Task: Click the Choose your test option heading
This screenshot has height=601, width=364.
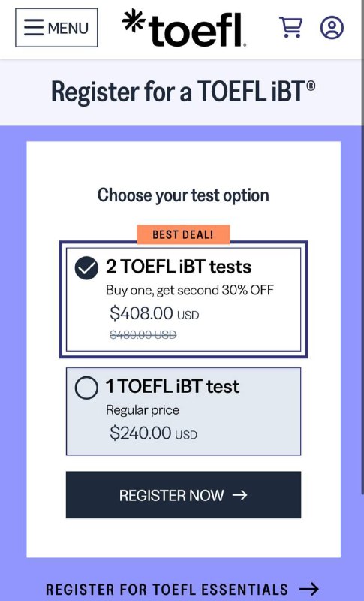Action: 183,195
